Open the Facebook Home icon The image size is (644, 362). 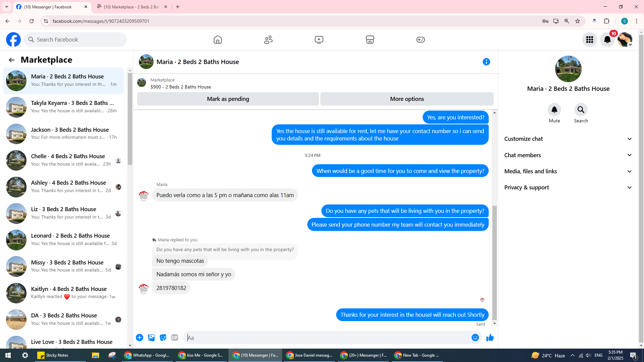click(x=218, y=40)
